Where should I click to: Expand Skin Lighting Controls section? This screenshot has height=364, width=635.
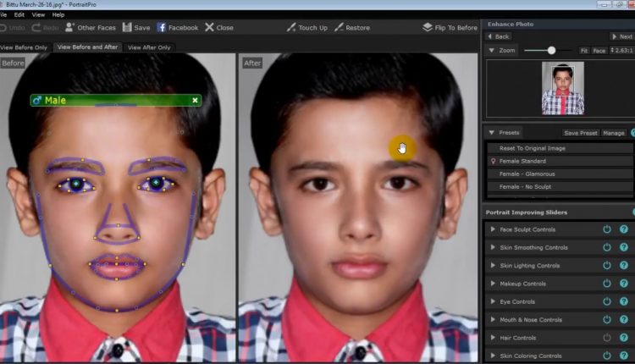[x=493, y=265]
